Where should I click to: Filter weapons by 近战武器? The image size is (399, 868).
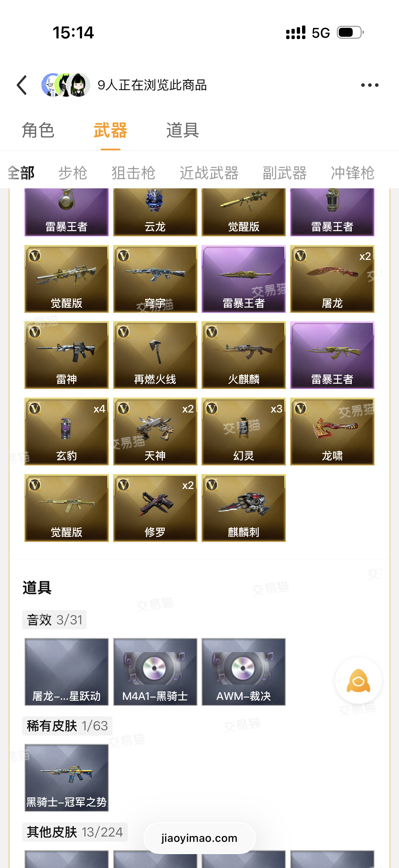tap(209, 173)
